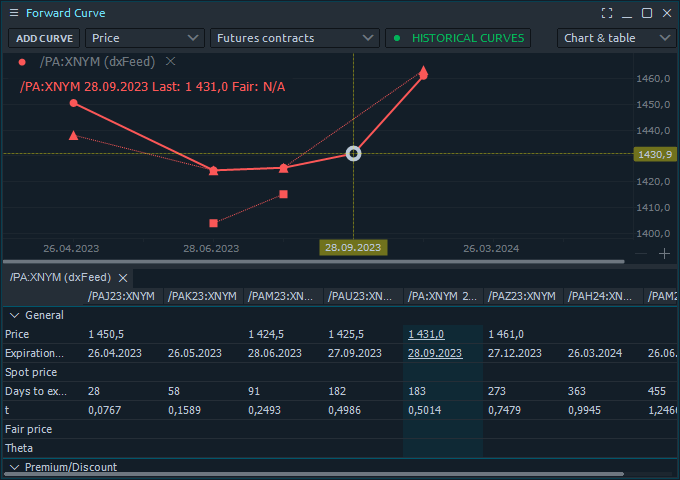Click the Forward Curve window title
Image resolution: width=680 pixels, height=480 pixels.
click(65, 13)
